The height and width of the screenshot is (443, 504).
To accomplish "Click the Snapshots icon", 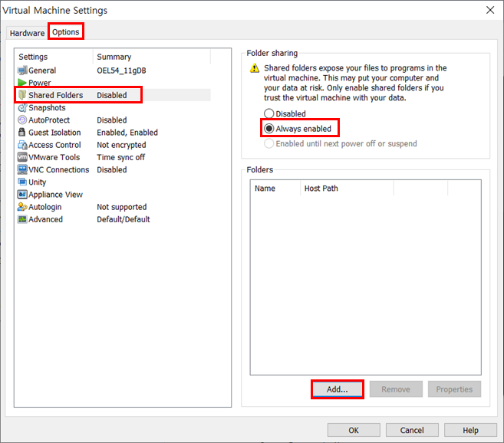I will (x=22, y=107).
